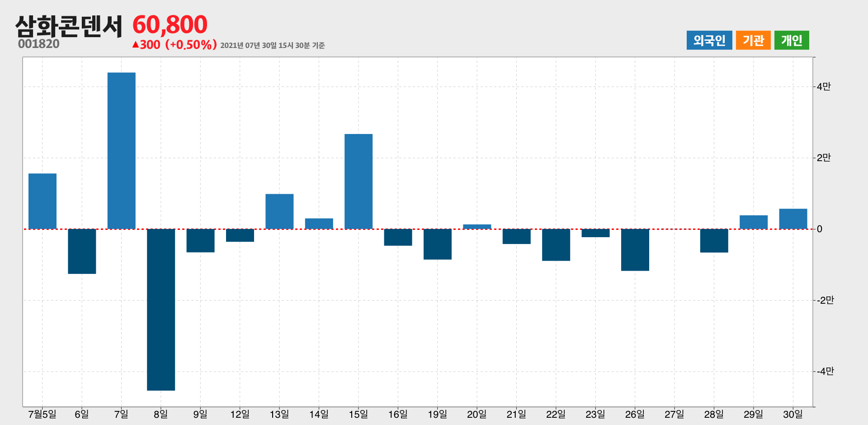Click the negative bar for 19일
Screen dimensions: 868x425
(438, 244)
